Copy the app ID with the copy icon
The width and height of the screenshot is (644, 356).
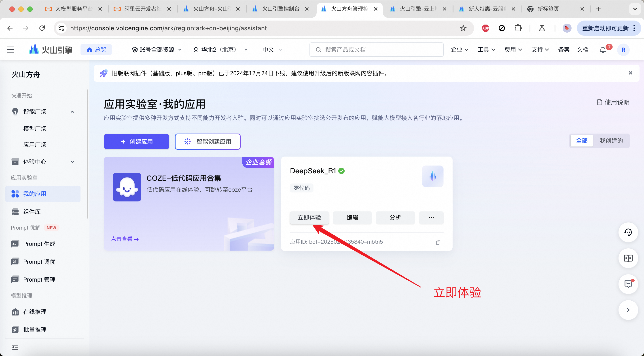point(438,242)
